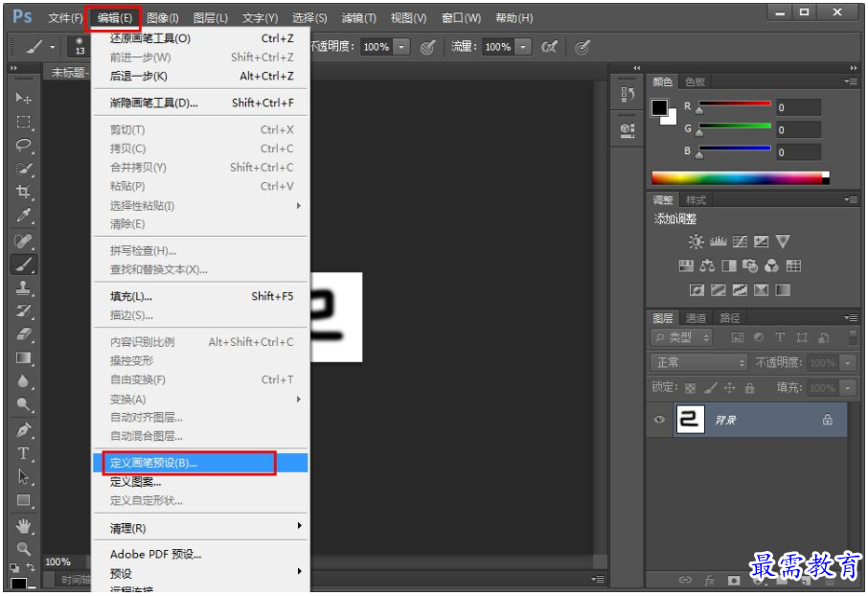Add a Brightness/Contrast adjustment

point(696,241)
